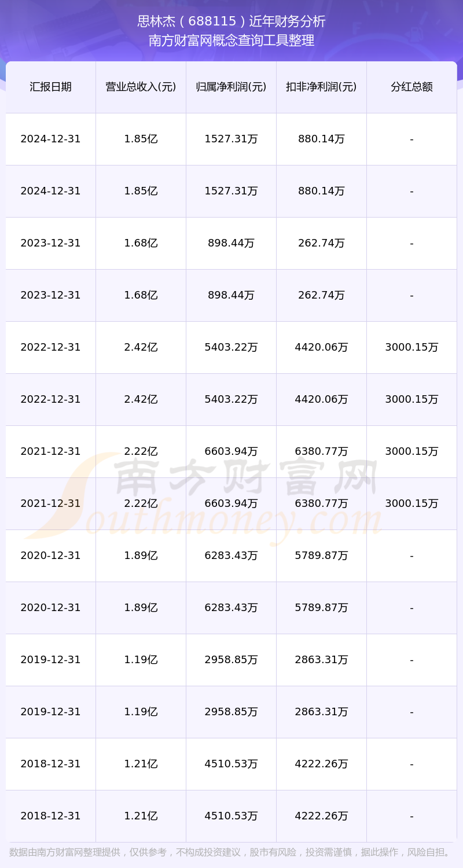Select the first 2023-12-31 date cell
Screen dimensions: 463x868
click(x=50, y=243)
